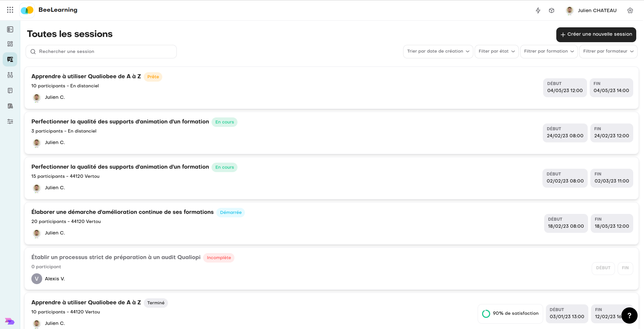
Task: Click the Démarrée status badge
Action: pyautogui.click(x=231, y=213)
